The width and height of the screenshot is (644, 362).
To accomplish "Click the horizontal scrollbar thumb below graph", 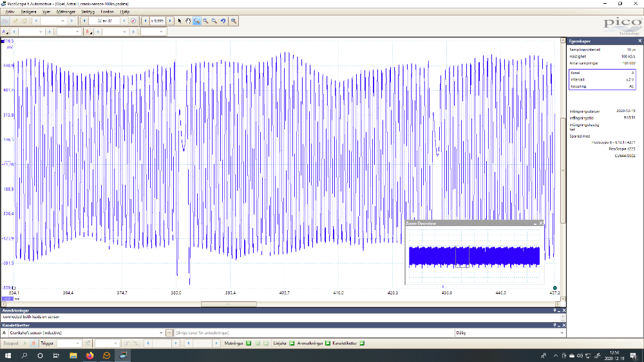I will click(x=229, y=304).
